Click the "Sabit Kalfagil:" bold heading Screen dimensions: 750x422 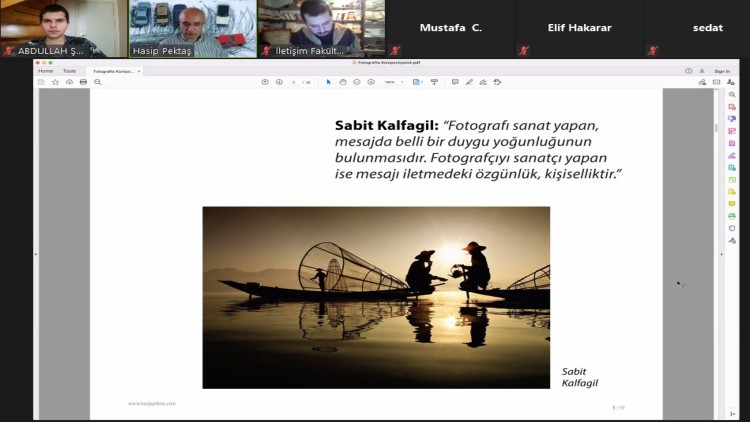pos(386,125)
